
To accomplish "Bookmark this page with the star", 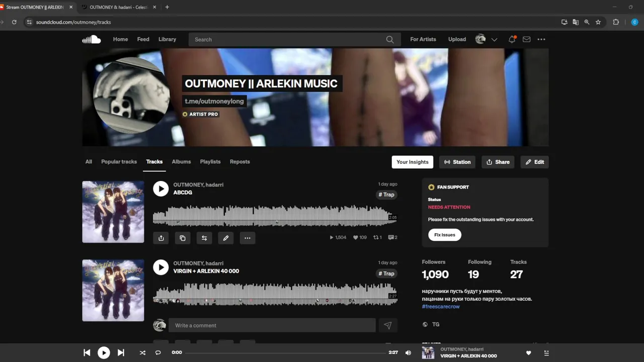I will pos(598,22).
